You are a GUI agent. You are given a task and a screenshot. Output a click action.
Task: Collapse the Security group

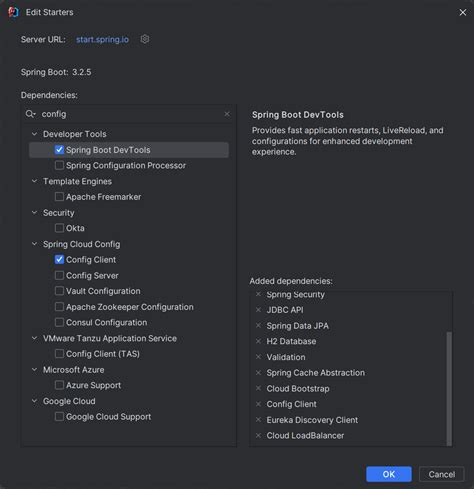click(34, 212)
